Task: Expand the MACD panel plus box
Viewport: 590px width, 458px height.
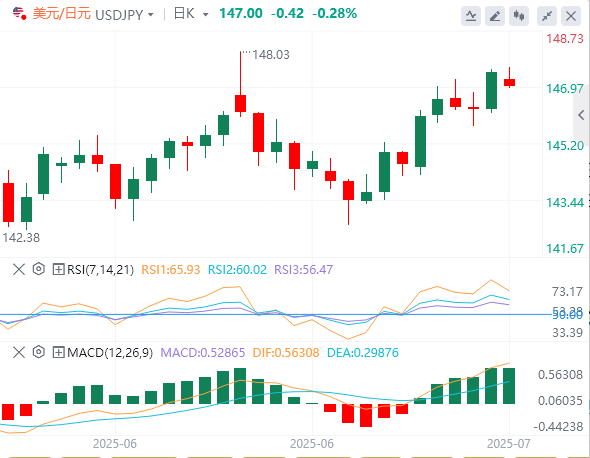Action: pyautogui.click(x=58, y=353)
